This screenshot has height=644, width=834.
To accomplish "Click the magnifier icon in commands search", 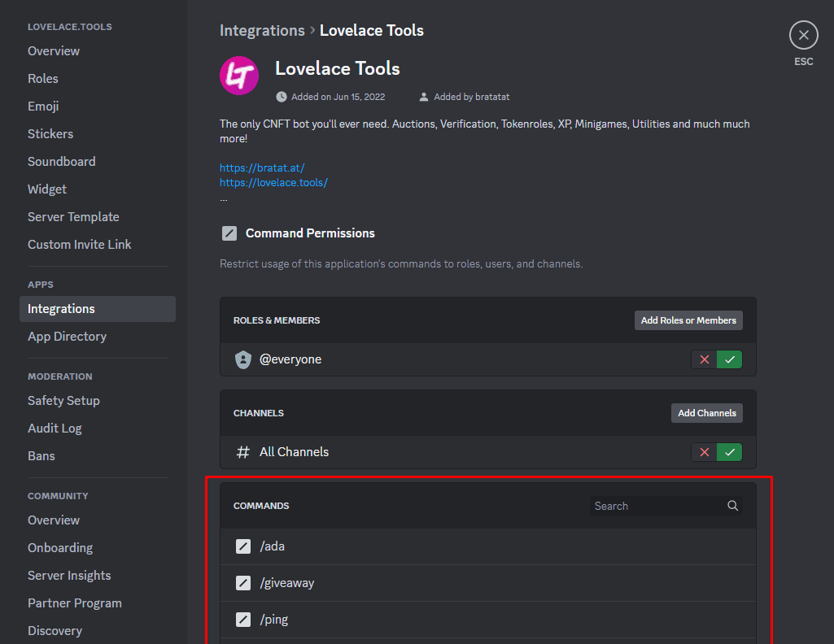I will point(732,506).
